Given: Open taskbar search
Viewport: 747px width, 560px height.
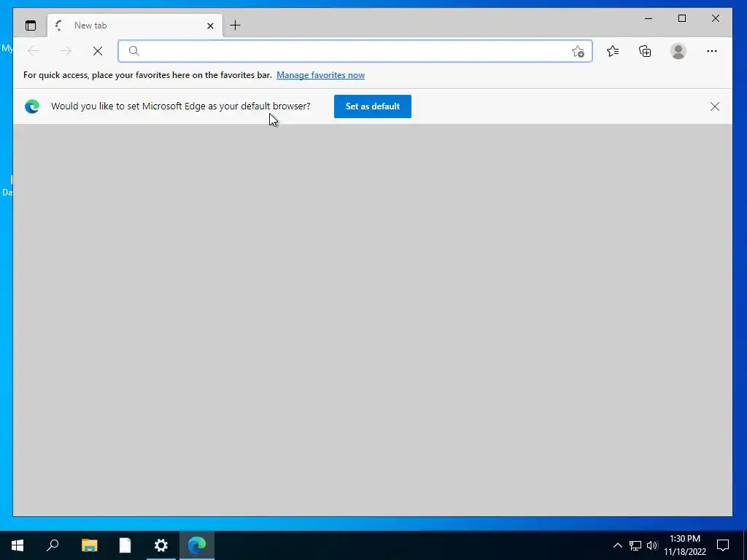Looking at the screenshot, I should click(53, 545).
